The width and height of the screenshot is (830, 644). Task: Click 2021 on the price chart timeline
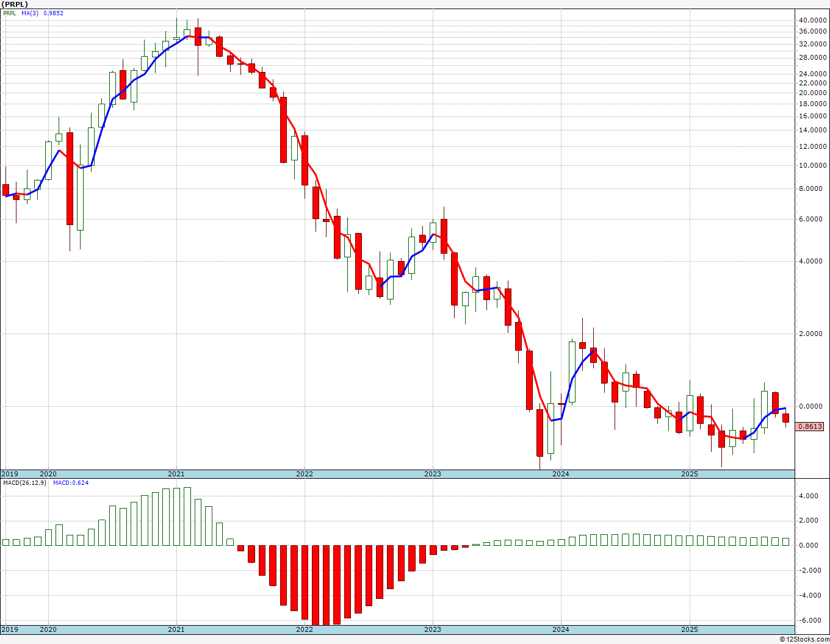(176, 474)
